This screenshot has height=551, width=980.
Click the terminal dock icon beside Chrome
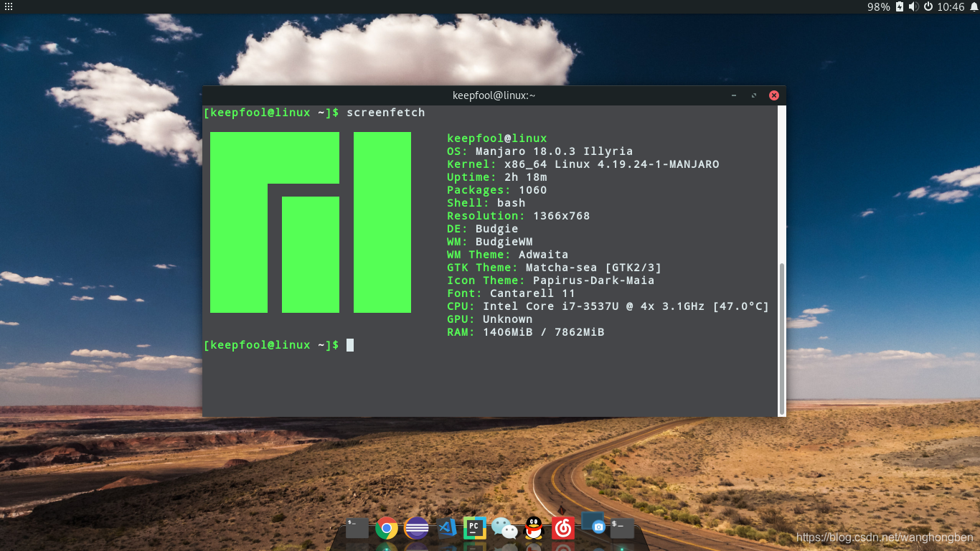357,528
